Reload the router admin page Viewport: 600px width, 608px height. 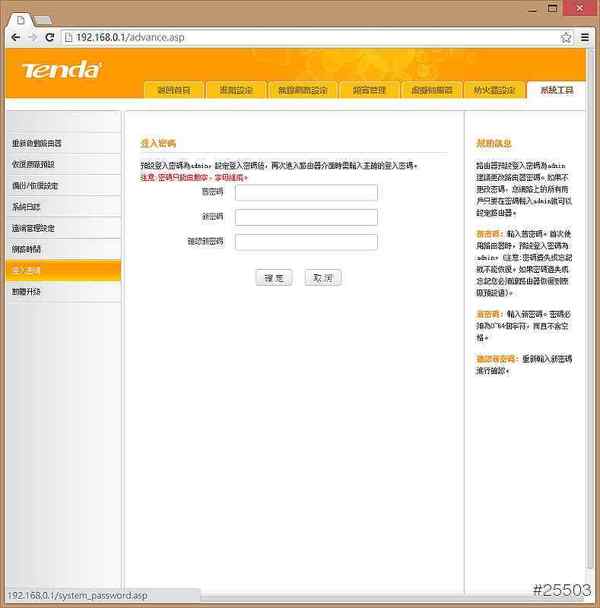point(50,37)
